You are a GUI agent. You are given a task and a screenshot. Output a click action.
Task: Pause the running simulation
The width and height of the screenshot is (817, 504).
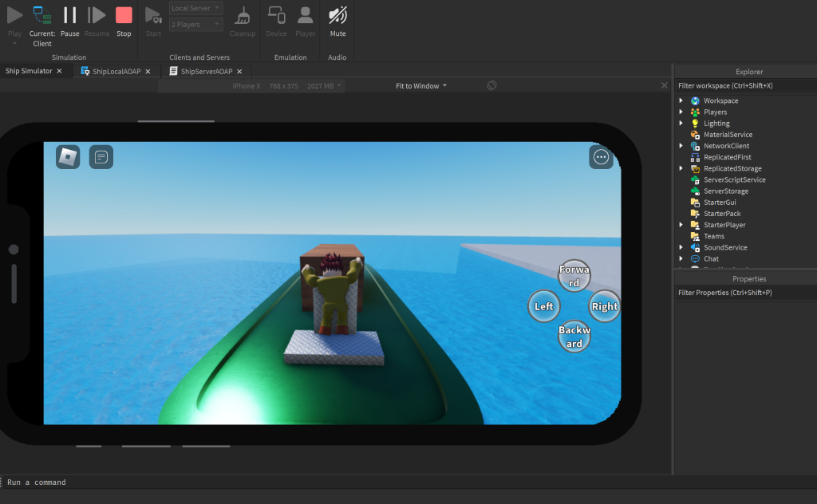point(69,22)
